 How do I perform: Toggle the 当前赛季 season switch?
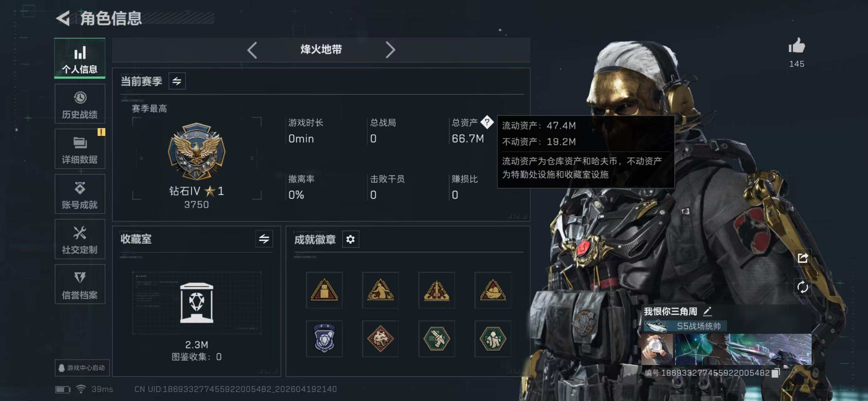177,81
